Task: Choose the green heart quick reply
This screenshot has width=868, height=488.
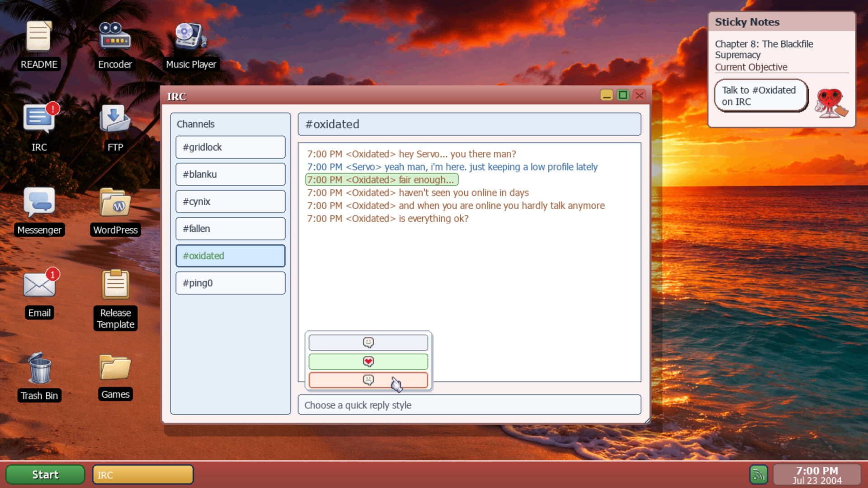Action: click(x=368, y=361)
